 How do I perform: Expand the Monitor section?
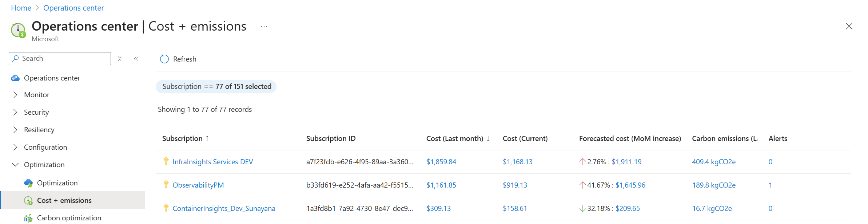(15, 95)
